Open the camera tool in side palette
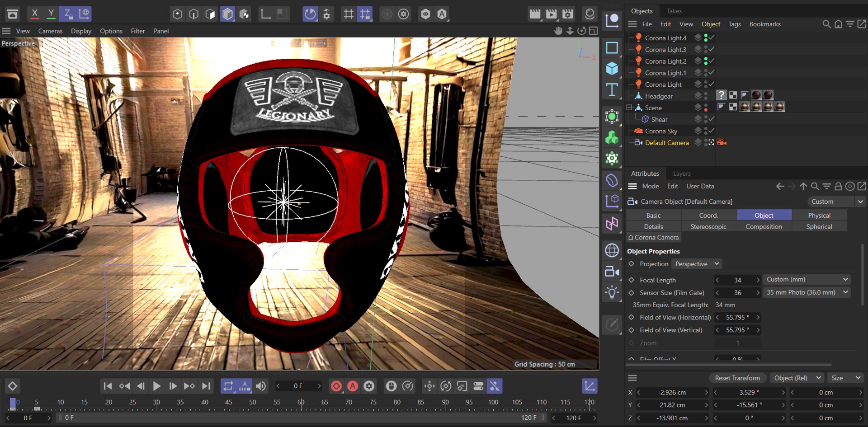The width and height of the screenshot is (868, 427). click(612, 271)
